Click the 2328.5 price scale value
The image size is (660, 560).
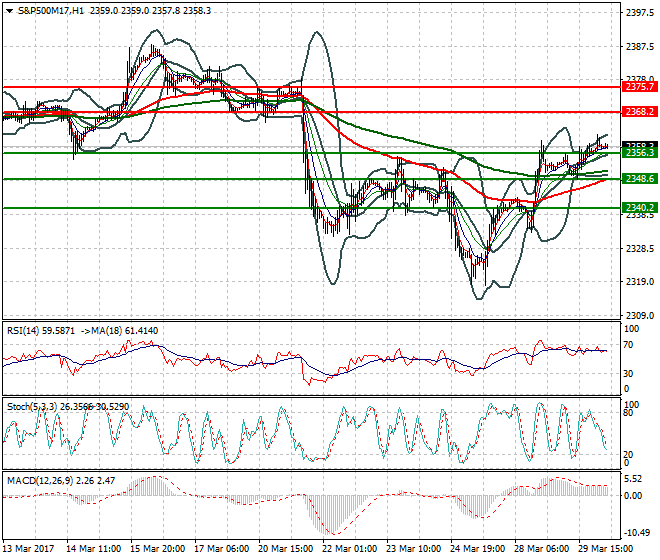coord(640,248)
